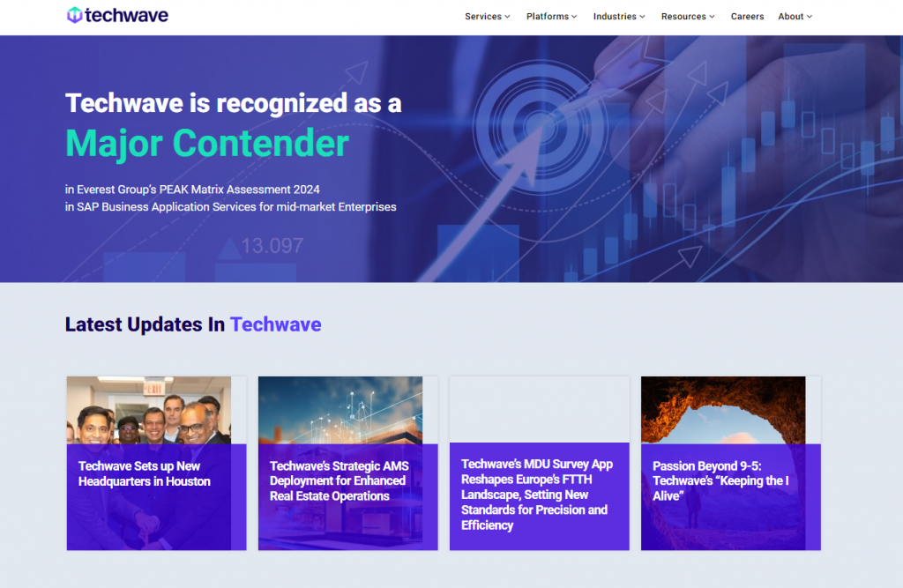Expand the Services dropdown chevron
The image size is (903, 588).
(507, 17)
